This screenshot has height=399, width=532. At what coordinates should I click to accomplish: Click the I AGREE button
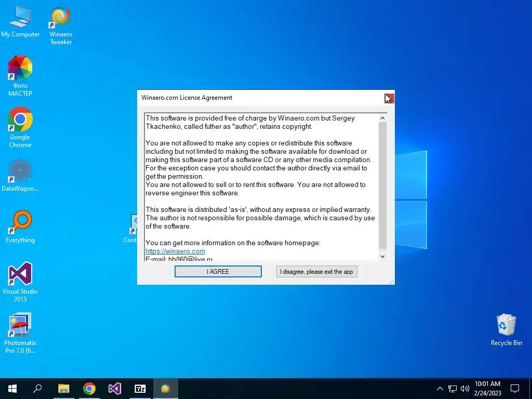(x=218, y=271)
